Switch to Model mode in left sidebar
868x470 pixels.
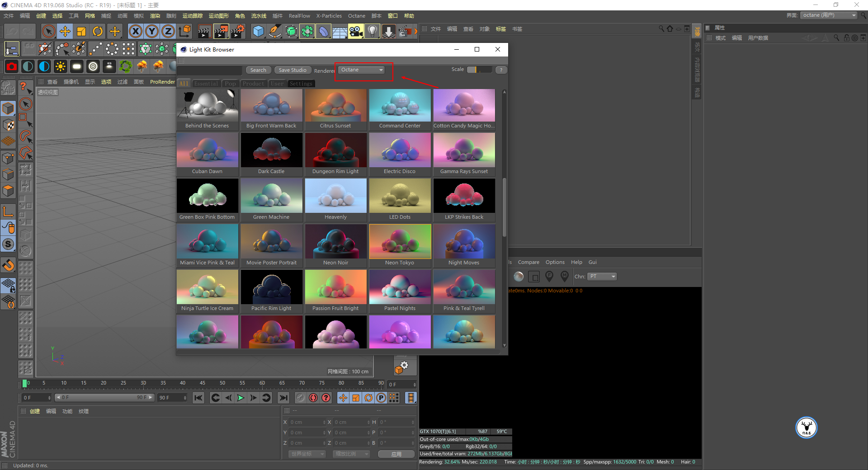(x=9, y=108)
